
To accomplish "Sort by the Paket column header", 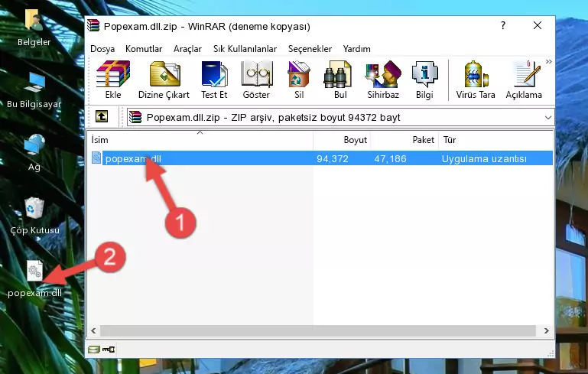I will pos(404,140).
